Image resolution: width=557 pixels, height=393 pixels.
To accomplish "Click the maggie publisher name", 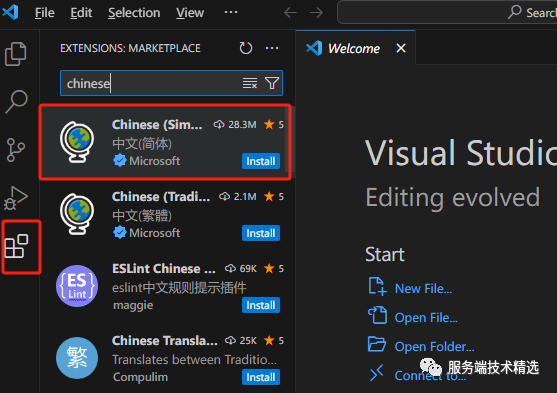I will (133, 305).
